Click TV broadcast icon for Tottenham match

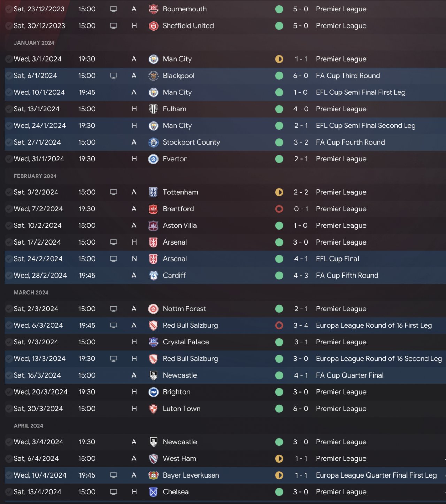pyautogui.click(x=114, y=192)
